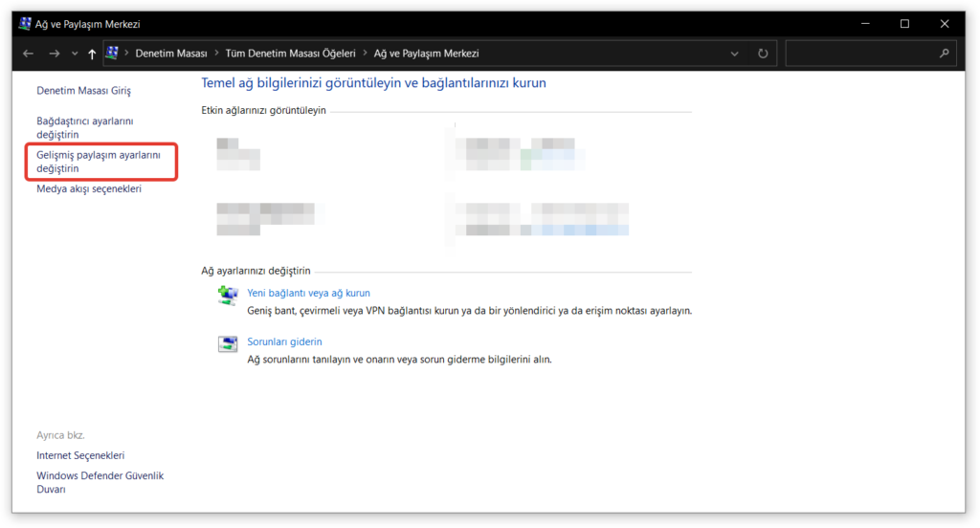Open Bağdaştırıcı ayarlarını değiştirin
The height and width of the screenshot is (528, 980).
[85, 127]
